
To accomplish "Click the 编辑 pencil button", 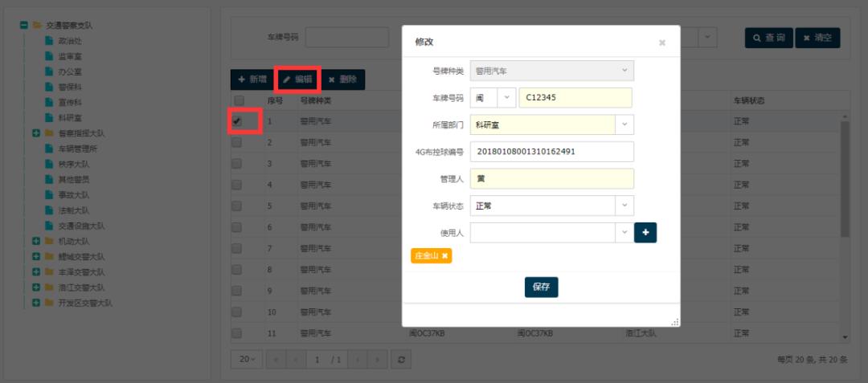I will click(x=297, y=79).
